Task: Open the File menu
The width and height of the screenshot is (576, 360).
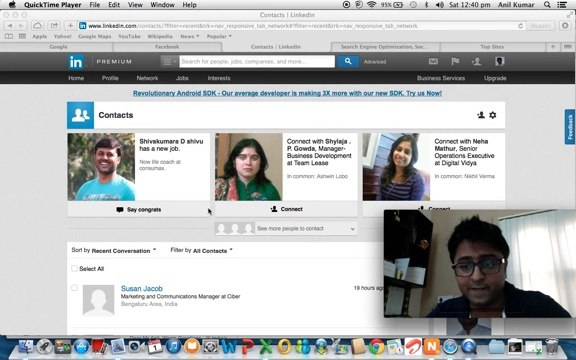Action: (95, 5)
